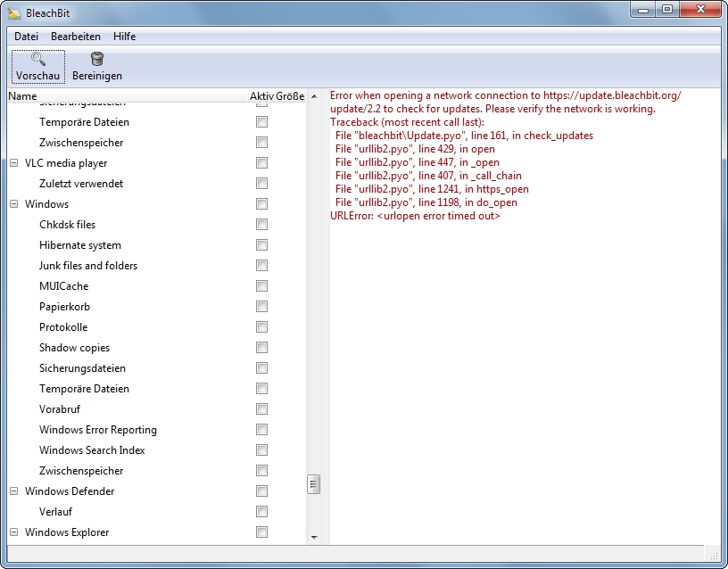Click the URLError timed out line

pyautogui.click(x=415, y=216)
